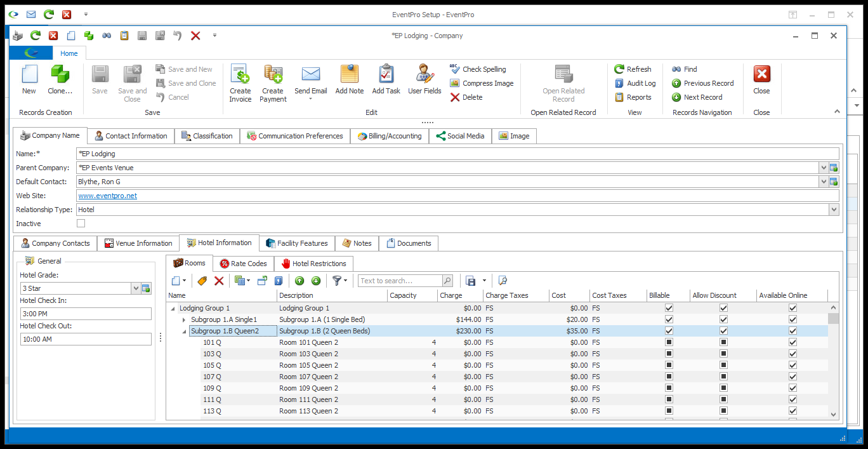Click the Cost Taxes column header
This screenshot has width=868, height=449.
point(617,295)
